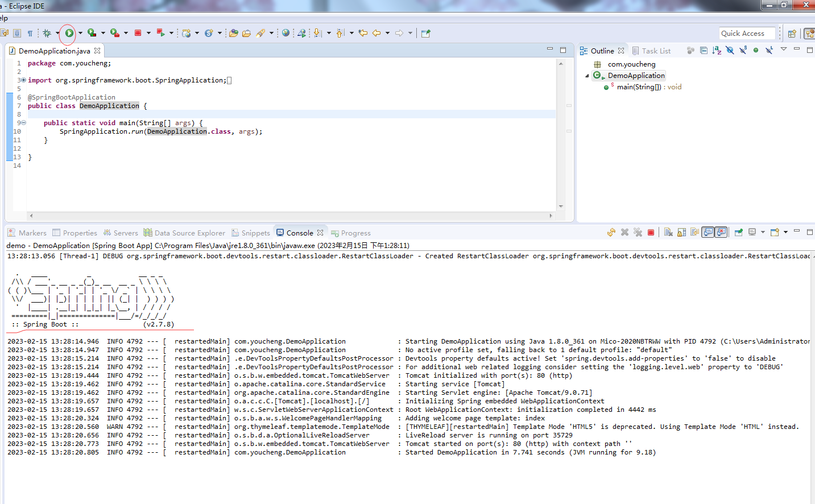Click the New Java Package icon
Image resolution: width=815 pixels, height=504 pixels.
point(187,33)
